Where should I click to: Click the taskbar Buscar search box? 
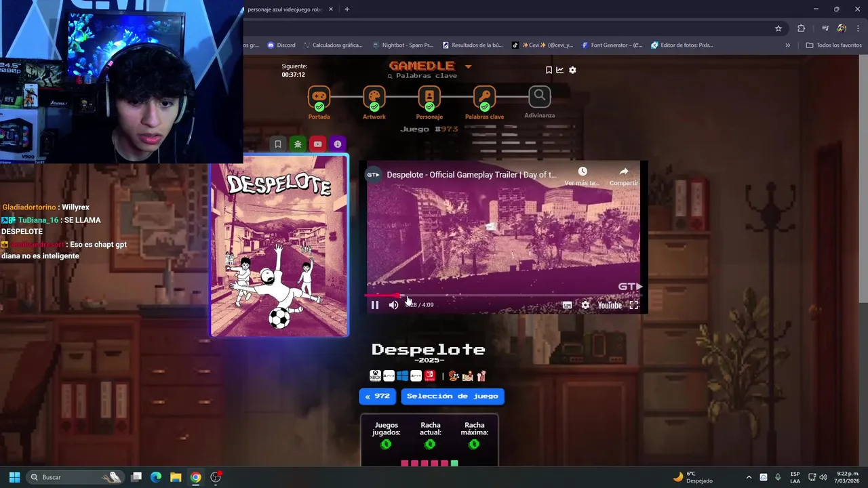(x=75, y=477)
